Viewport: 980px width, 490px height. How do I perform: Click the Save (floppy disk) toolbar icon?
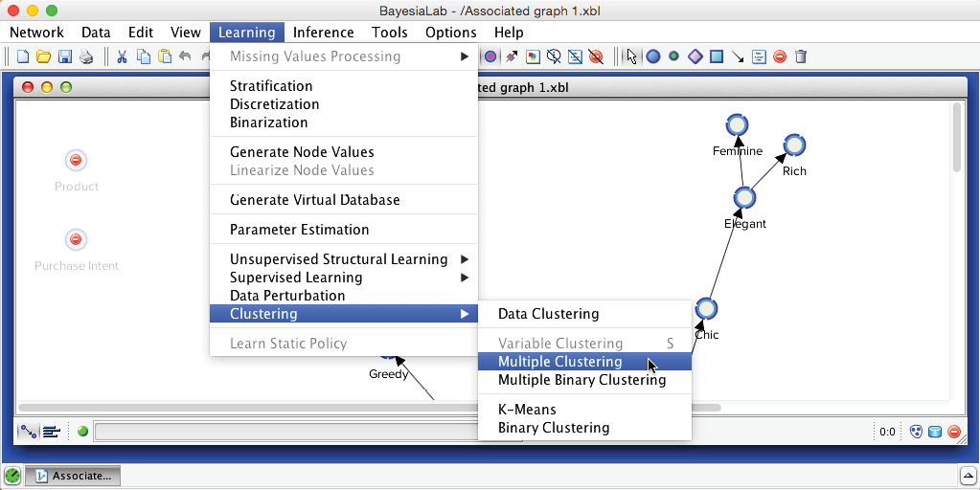click(x=65, y=56)
